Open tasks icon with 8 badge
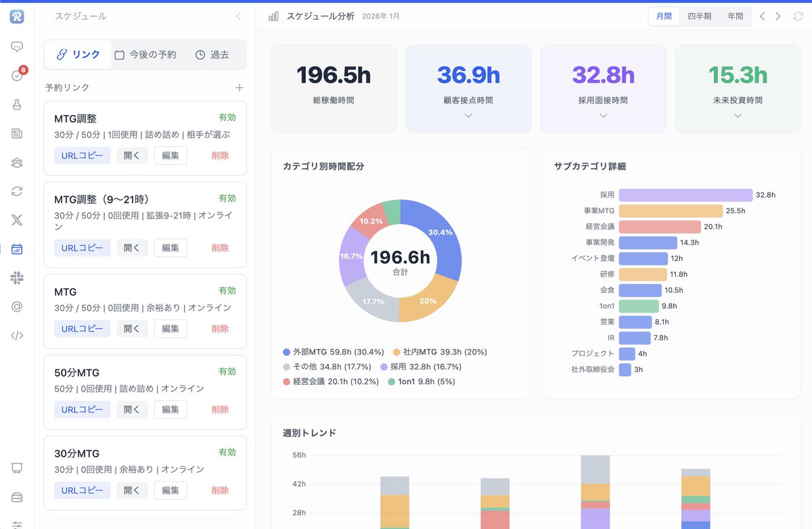Image resolution: width=812 pixels, height=529 pixels. pos(17,76)
